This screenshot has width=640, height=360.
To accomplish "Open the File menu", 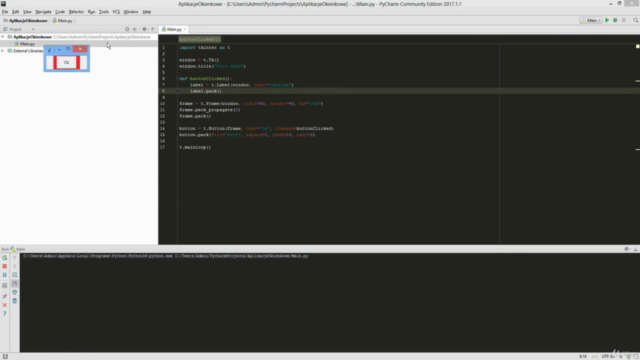I will [x=5, y=12].
